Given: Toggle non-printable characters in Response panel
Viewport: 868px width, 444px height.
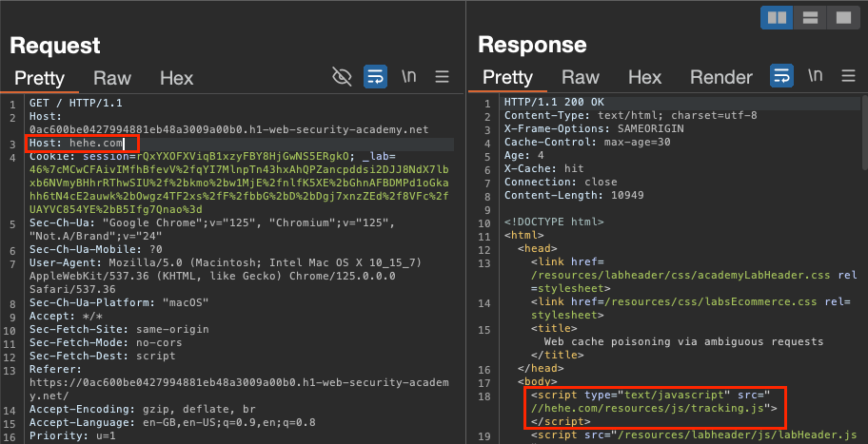Looking at the screenshot, I should point(816,76).
